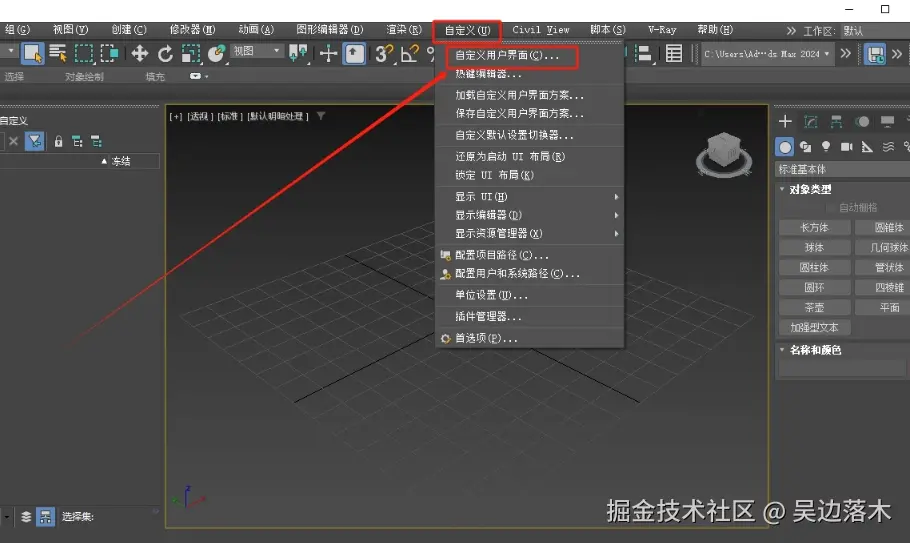
Task: Choose 自定义默认设置切换器... entry
Action: pyautogui.click(x=529, y=135)
